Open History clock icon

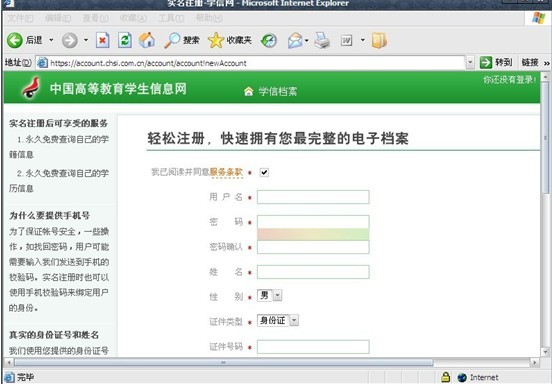click(x=269, y=40)
